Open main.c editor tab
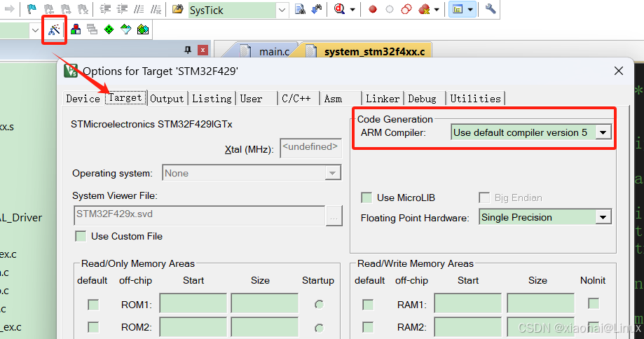 (x=266, y=51)
